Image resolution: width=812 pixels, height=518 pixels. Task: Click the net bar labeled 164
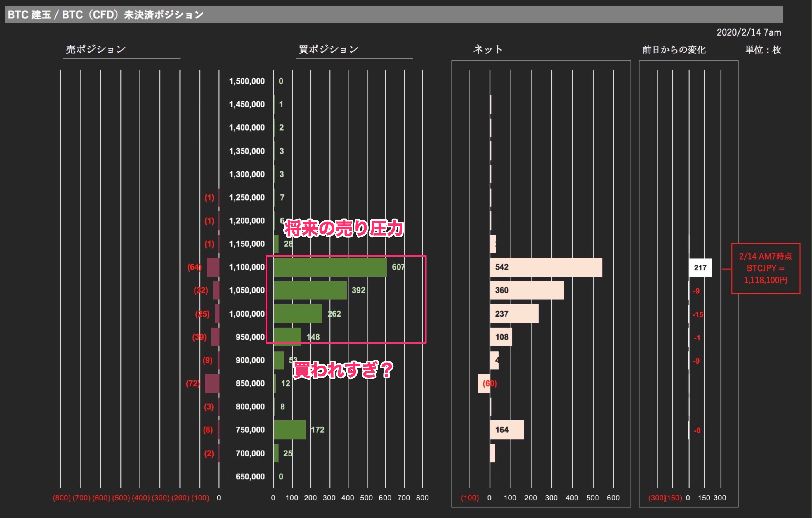[507, 430]
